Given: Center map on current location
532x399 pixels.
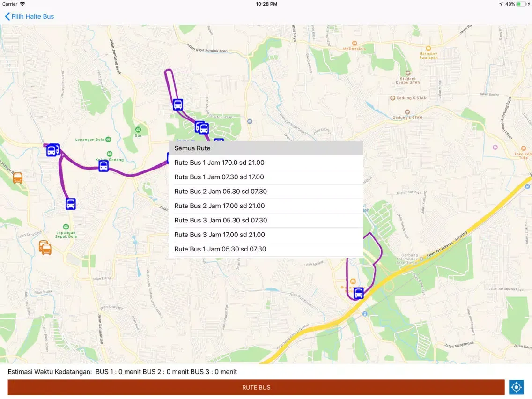Looking at the screenshot, I should 516,387.
